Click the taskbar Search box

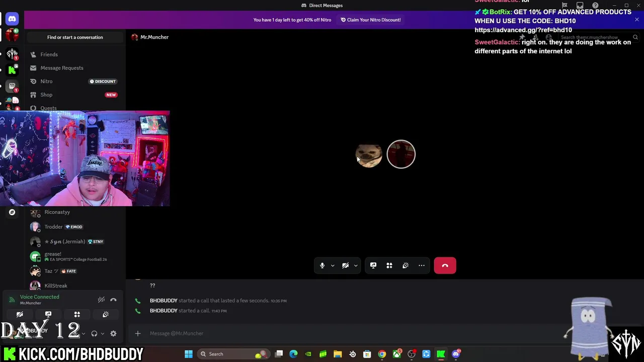[233, 354]
